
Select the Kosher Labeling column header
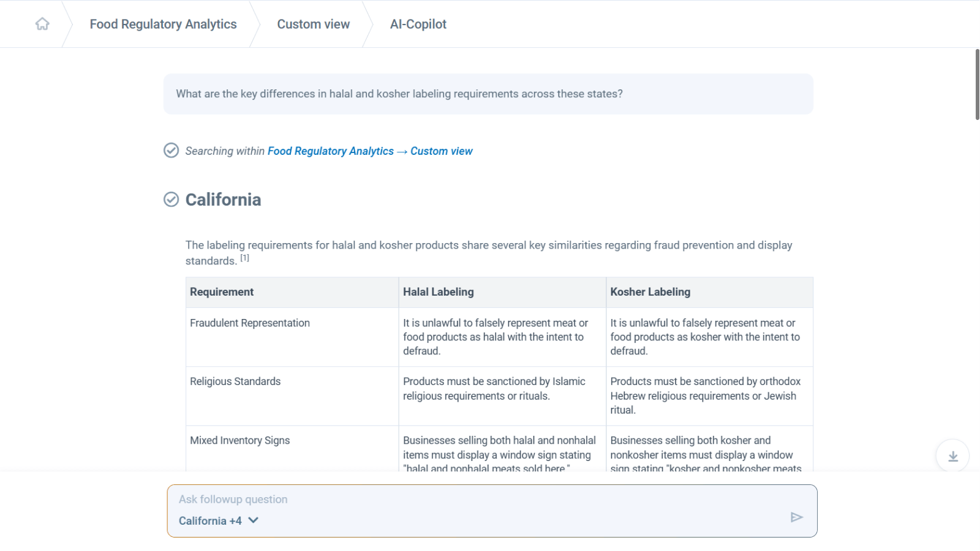click(650, 292)
